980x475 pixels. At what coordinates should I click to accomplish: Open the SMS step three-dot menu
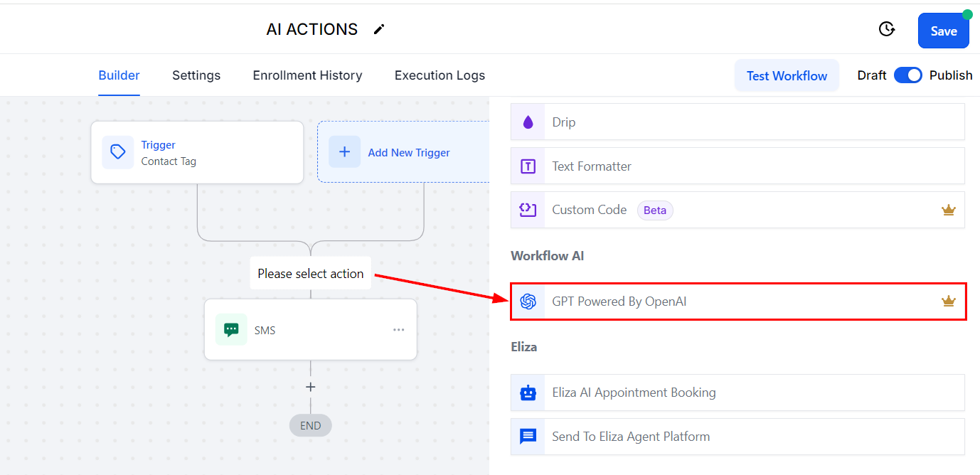click(x=399, y=330)
